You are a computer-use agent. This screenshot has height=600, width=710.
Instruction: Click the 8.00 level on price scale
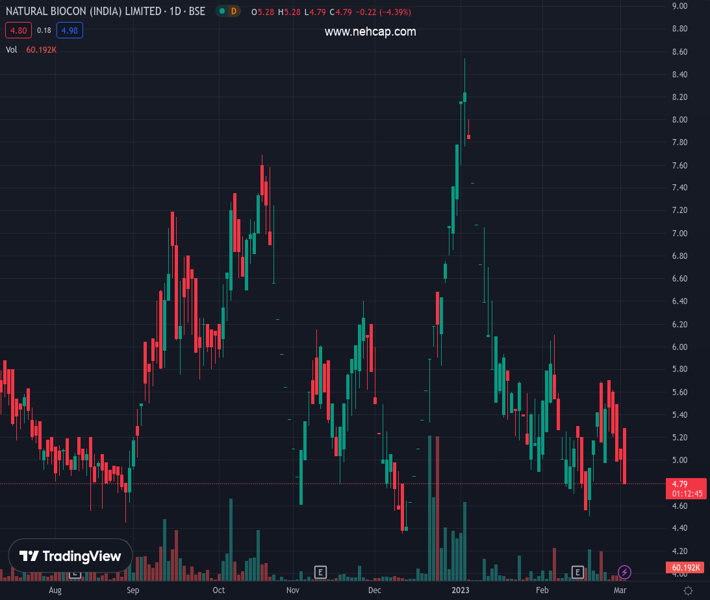point(679,120)
